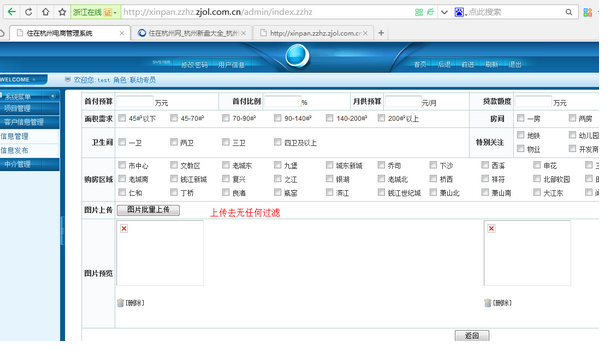The width and height of the screenshot is (613, 364).
Task: Click the broken image icon in the right preview
Action: click(x=491, y=228)
